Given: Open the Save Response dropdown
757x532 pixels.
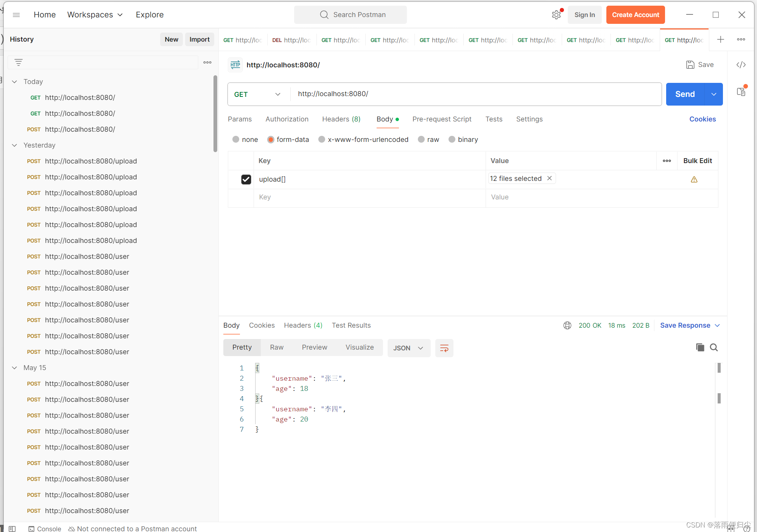Looking at the screenshot, I should click(x=690, y=325).
